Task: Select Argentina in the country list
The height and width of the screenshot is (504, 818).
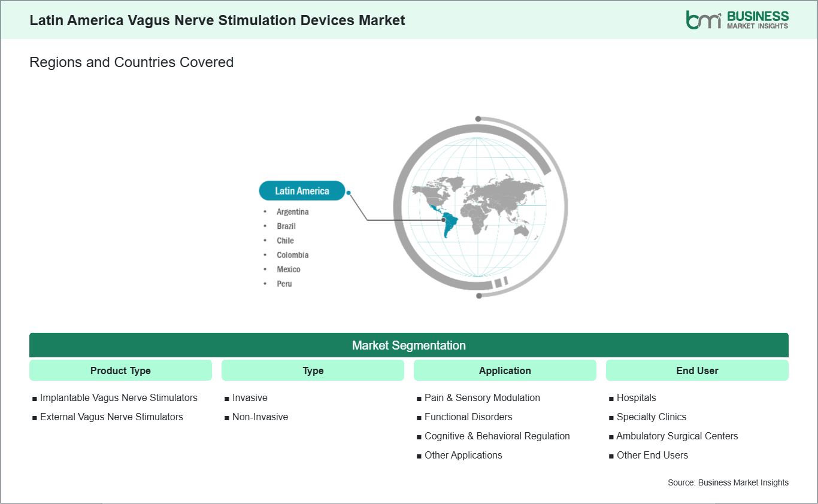Action: pyautogui.click(x=293, y=212)
